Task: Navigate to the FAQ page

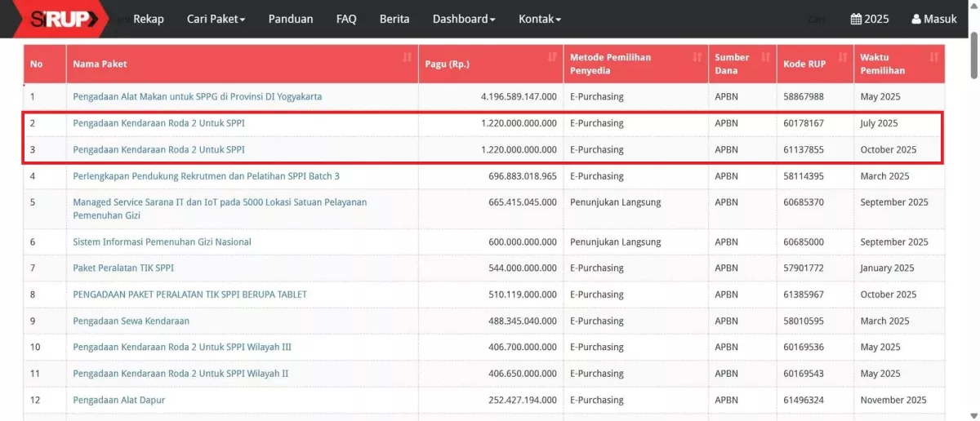Action: (x=346, y=19)
